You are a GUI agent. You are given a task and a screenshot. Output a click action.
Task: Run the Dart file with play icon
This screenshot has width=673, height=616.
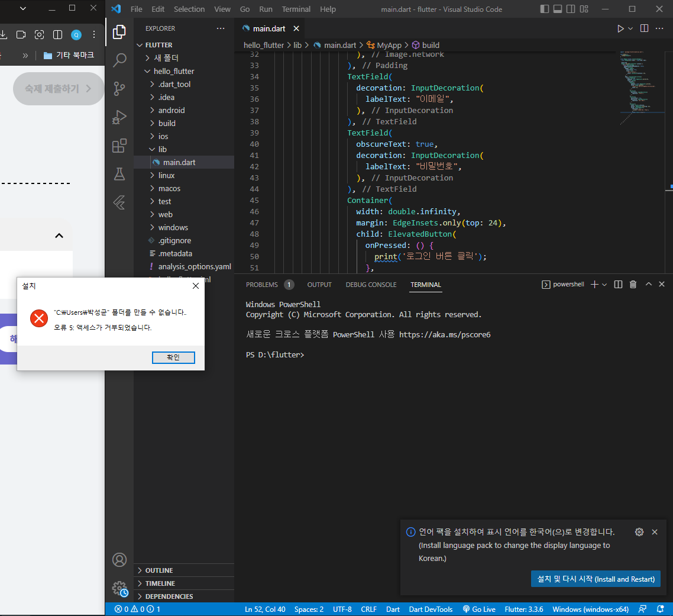[620, 28]
